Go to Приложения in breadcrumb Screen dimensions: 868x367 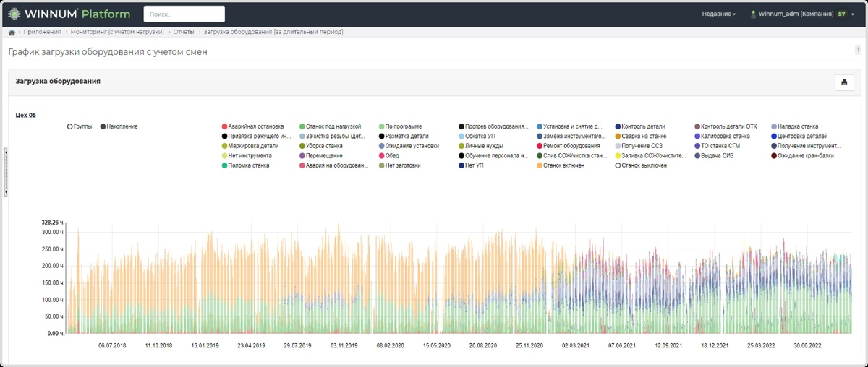(42, 32)
